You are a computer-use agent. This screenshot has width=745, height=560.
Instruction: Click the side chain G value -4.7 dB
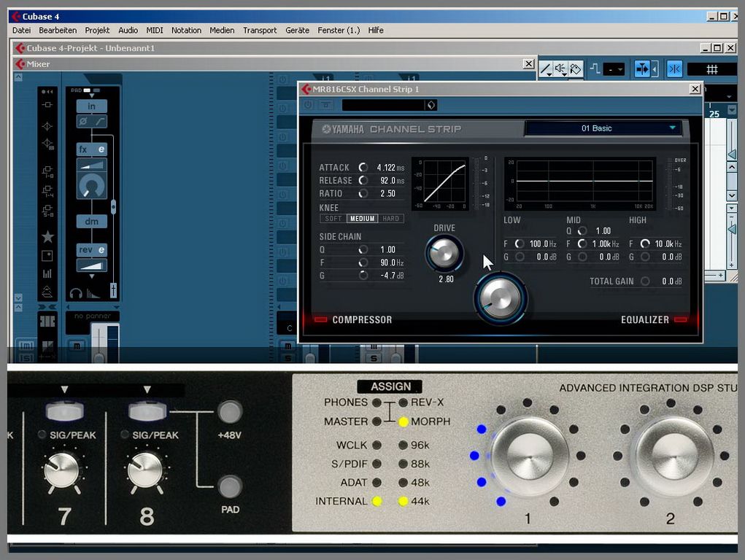392,276
